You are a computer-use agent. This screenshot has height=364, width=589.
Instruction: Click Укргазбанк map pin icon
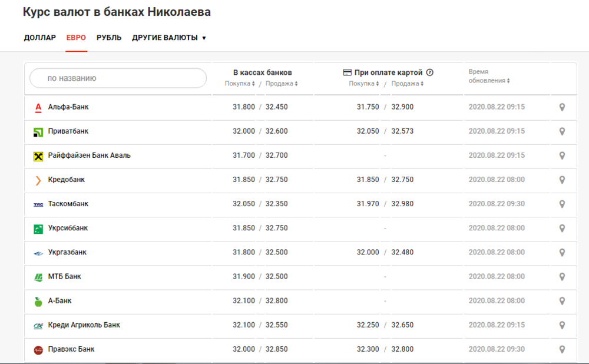tap(562, 253)
